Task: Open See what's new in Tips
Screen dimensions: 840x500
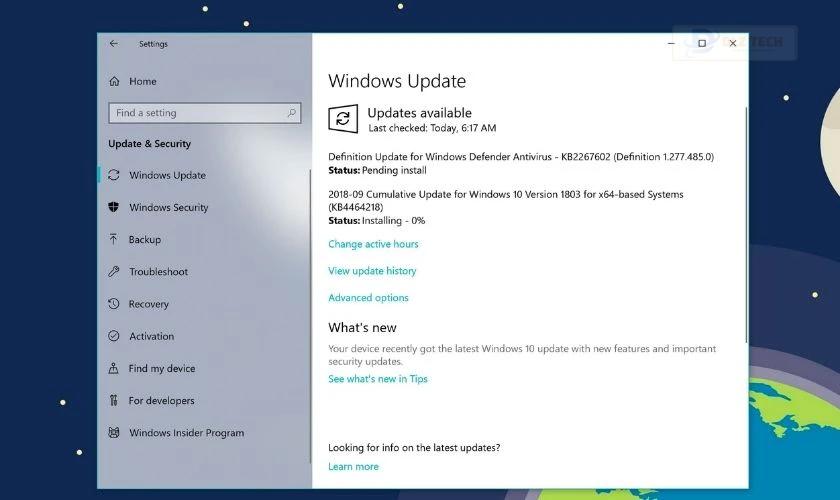Action: coord(378,379)
